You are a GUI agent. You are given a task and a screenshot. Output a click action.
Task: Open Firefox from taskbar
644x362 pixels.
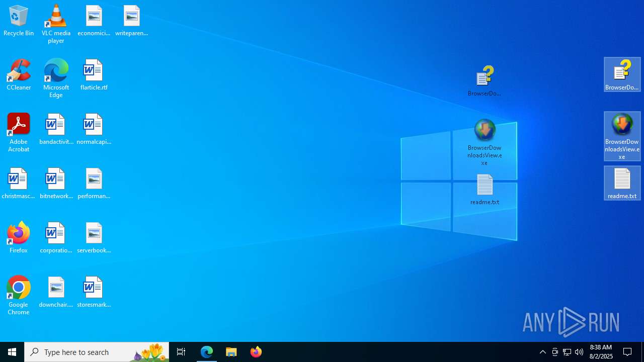[x=256, y=352]
